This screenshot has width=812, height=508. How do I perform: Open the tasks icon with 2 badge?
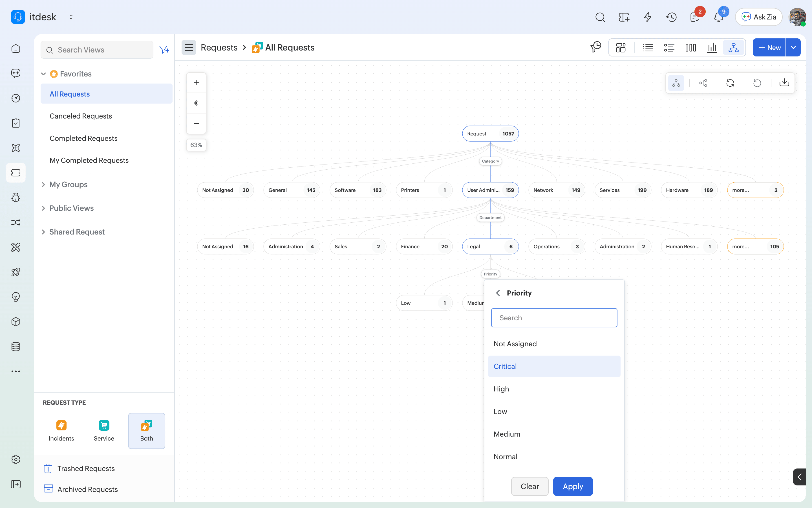[695, 17]
